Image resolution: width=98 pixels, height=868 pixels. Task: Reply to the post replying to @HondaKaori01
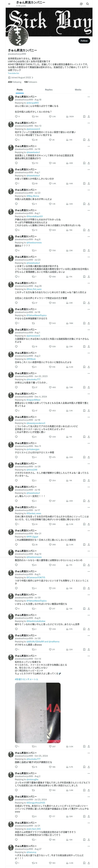(x=16, y=230)
